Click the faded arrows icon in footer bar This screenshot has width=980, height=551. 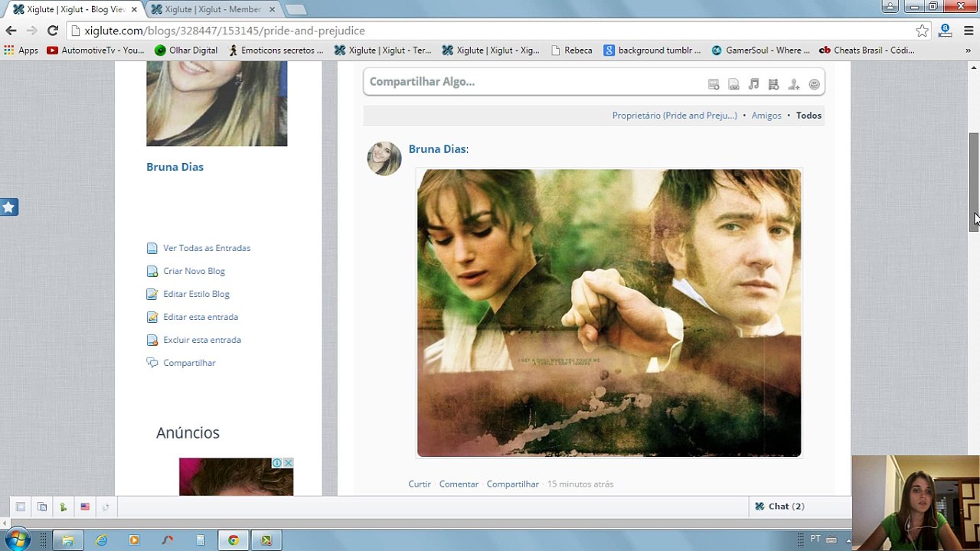106,507
